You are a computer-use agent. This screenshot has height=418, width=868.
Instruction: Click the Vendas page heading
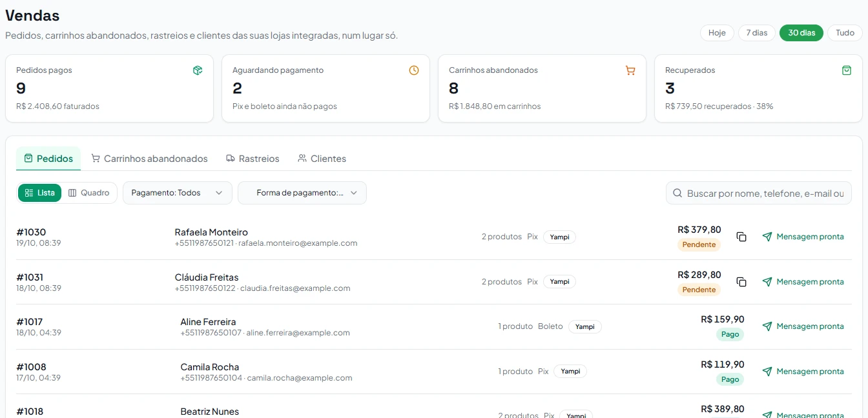click(32, 15)
